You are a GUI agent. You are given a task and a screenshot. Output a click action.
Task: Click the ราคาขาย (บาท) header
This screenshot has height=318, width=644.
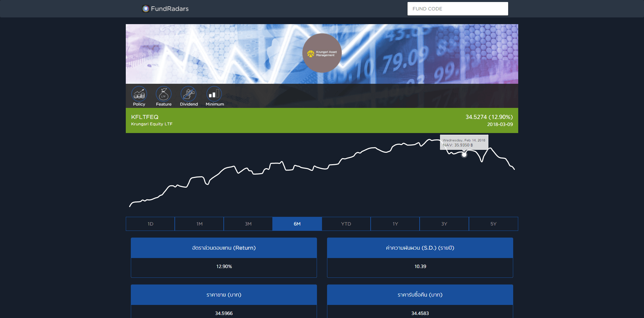tap(224, 295)
